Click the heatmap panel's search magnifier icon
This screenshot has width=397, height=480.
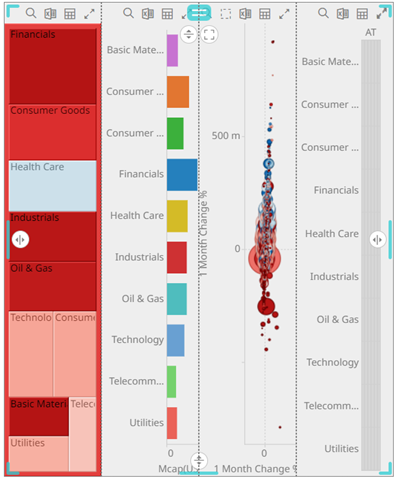coord(323,13)
